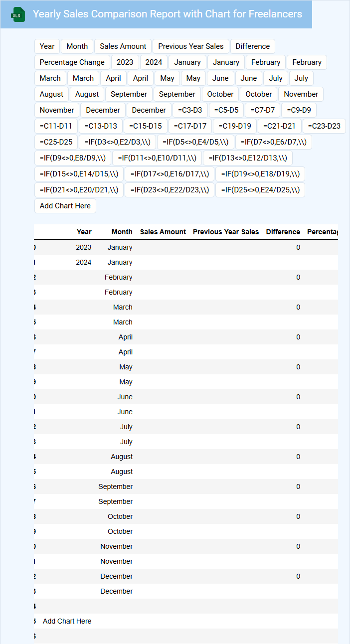The height and width of the screenshot is (644, 350).
Task: Click the =IF(D13<>0,E12/D13,\\) chip
Action: (248, 158)
